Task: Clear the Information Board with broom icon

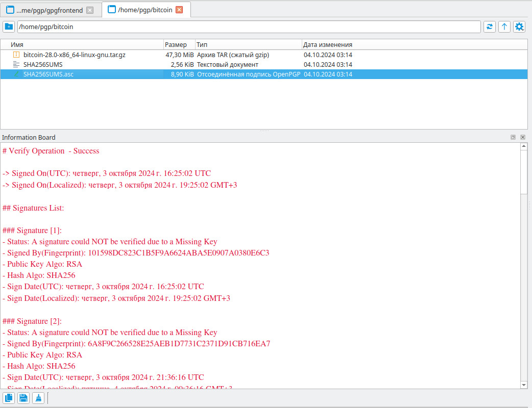Action: tap(38, 398)
